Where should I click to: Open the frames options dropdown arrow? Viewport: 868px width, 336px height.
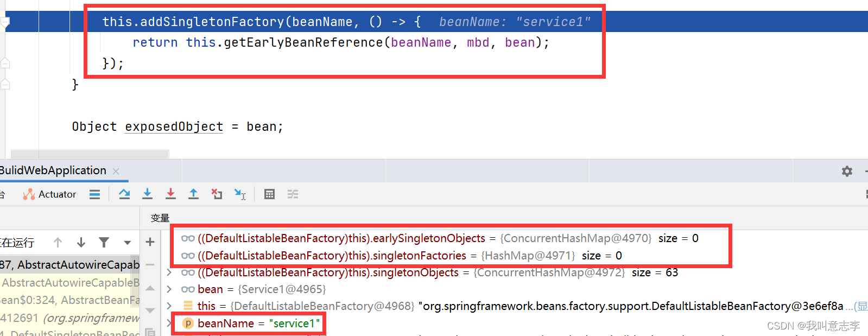tap(128, 243)
